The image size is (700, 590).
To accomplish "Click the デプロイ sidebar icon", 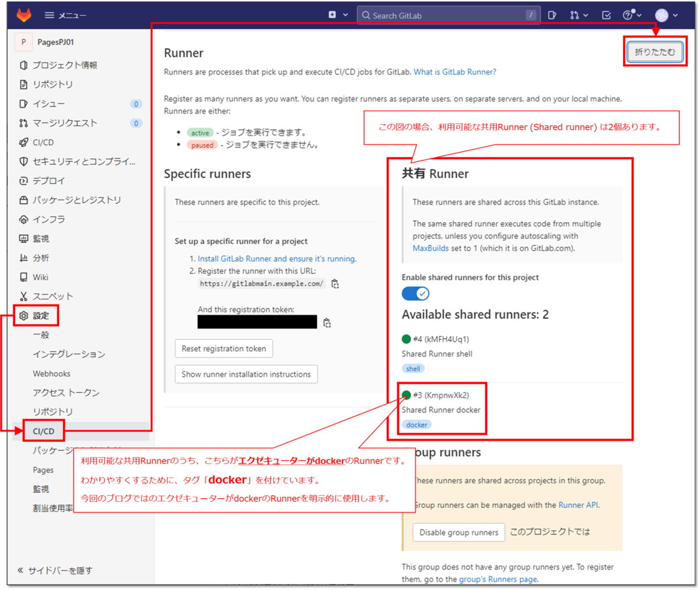I will [23, 181].
